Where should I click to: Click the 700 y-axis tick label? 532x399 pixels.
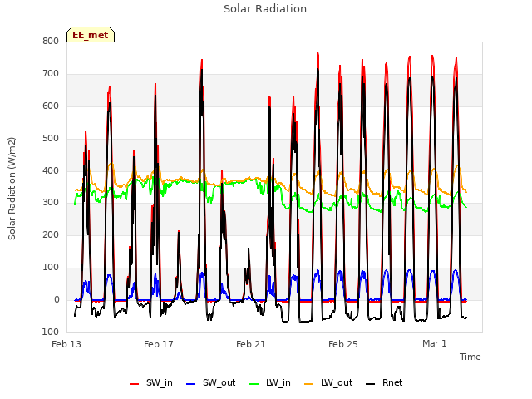tap(51, 74)
